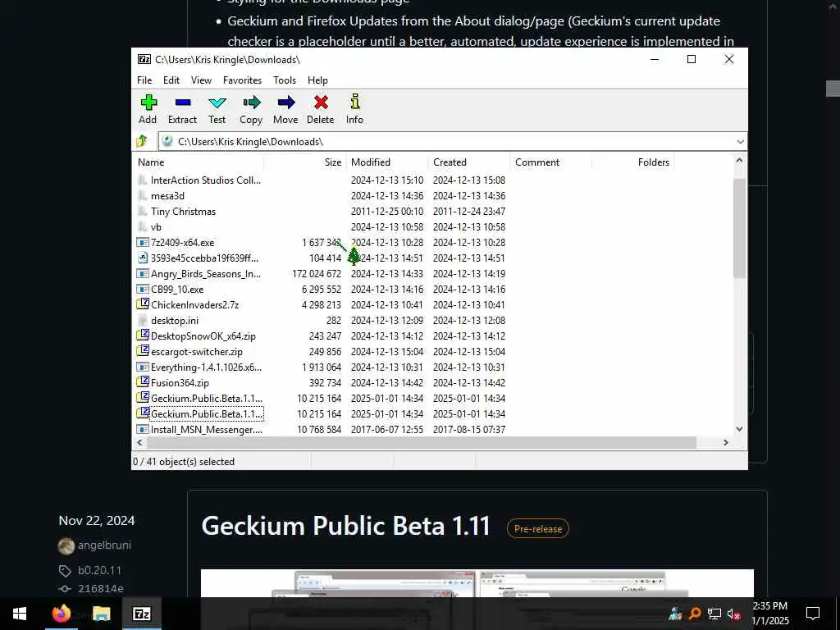Click the size value 172 024 672
The height and width of the screenshot is (630, 840).
tap(317, 274)
